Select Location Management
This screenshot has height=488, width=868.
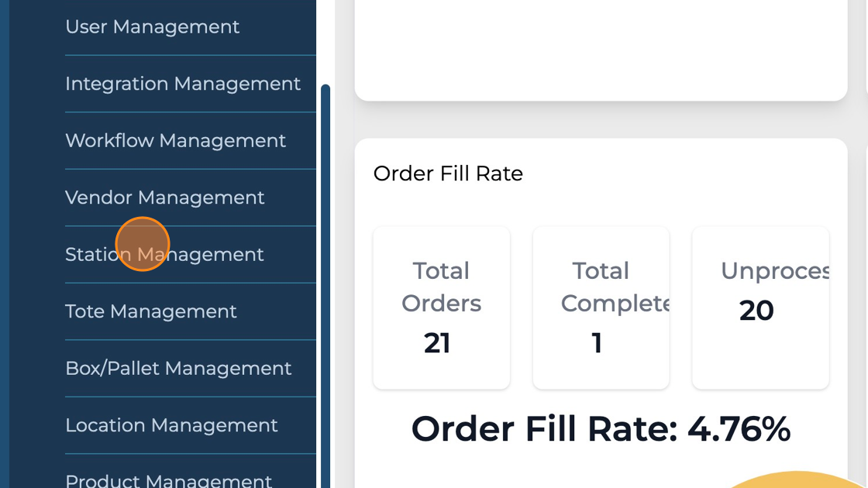coord(171,425)
